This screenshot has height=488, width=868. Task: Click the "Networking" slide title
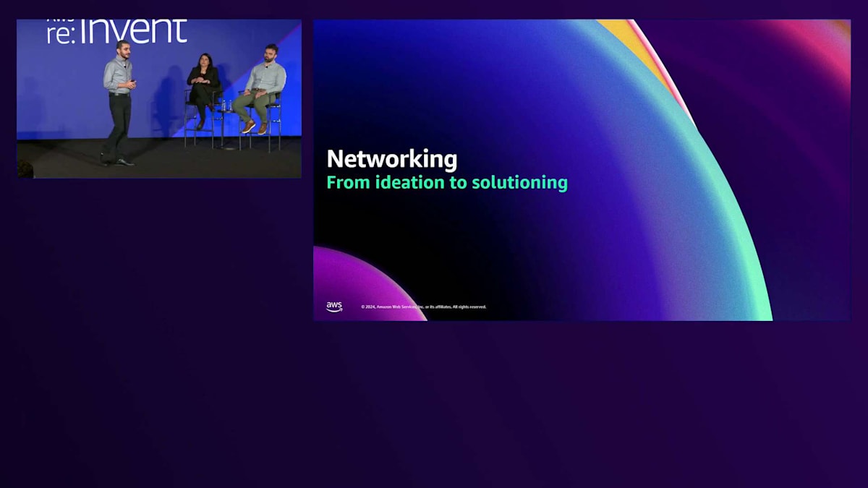pos(392,159)
